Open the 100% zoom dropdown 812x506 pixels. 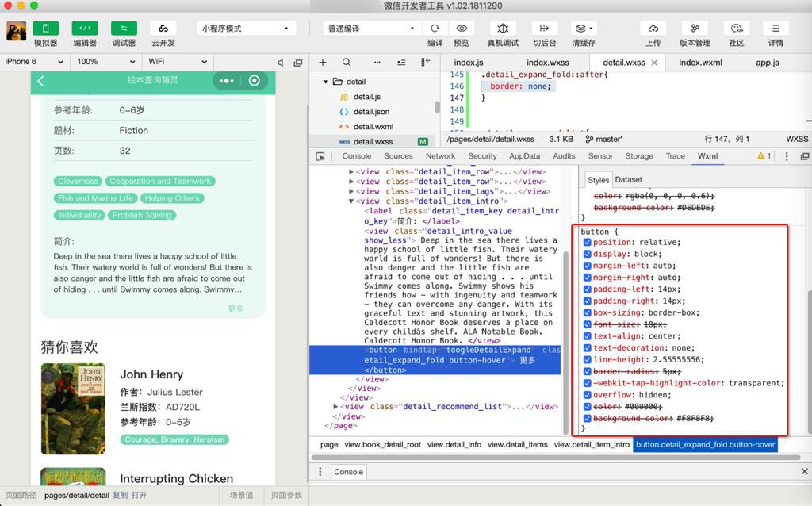pos(105,62)
